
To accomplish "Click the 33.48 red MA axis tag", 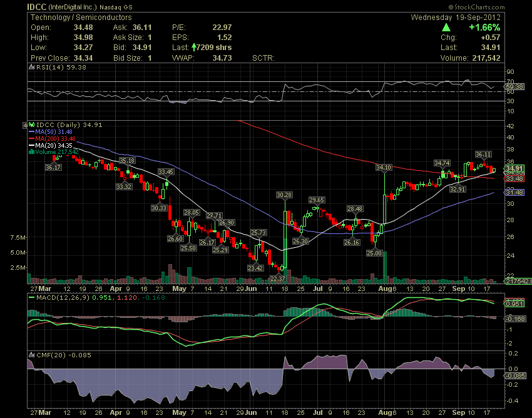I will [514, 178].
